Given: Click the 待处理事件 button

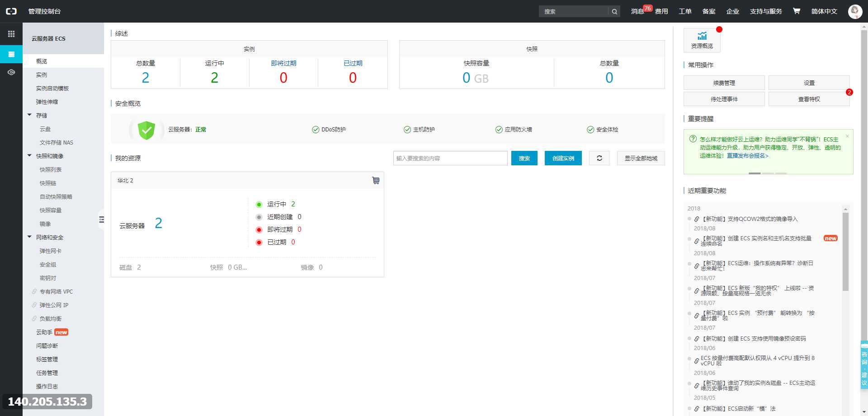Looking at the screenshot, I should 724,99.
